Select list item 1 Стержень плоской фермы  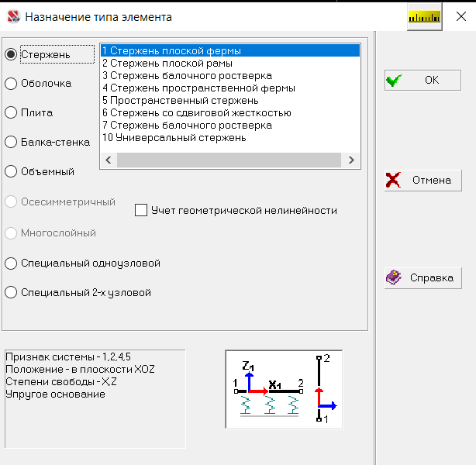[230, 50]
